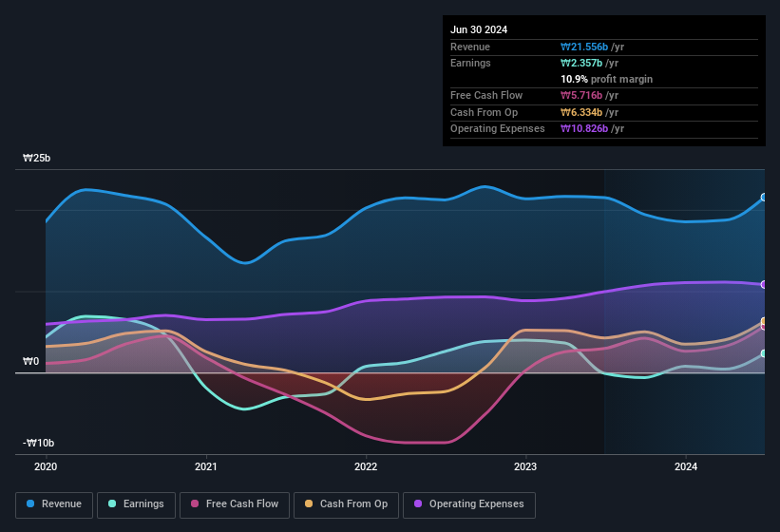Click the Revenue label in tooltip
The width and height of the screenshot is (780, 532).
(470, 47)
